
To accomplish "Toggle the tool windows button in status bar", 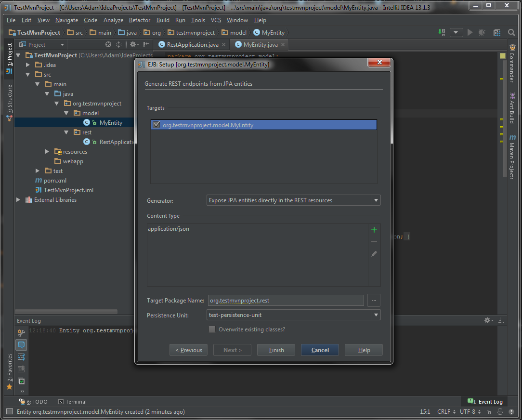I will 9,412.
